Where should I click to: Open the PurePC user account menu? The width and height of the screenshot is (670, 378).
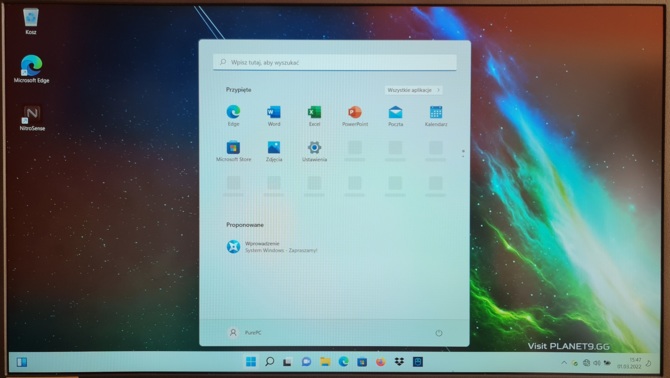[245, 332]
